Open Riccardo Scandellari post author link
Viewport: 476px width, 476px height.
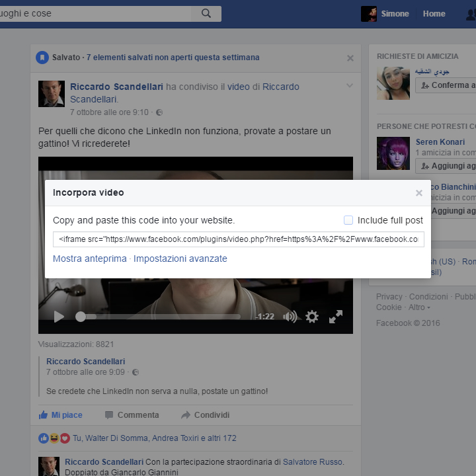tap(116, 87)
